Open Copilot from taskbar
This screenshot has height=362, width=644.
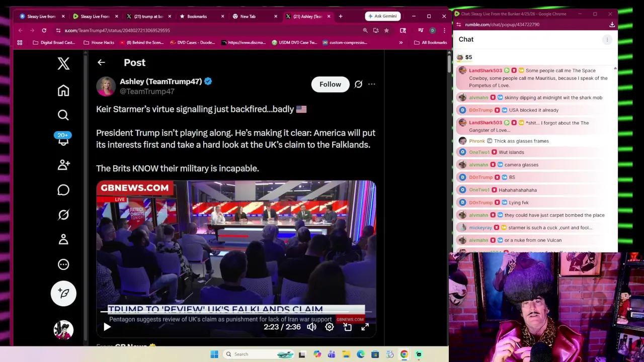tap(317, 354)
